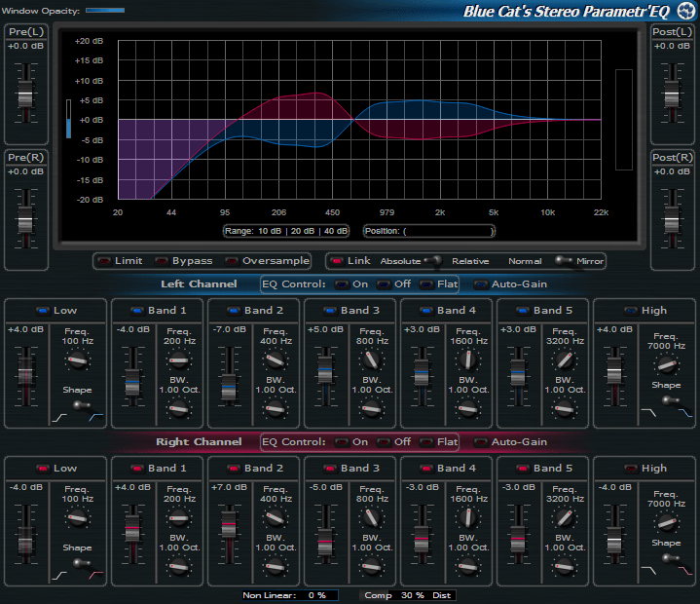Select the 10 dB graph range
The width and height of the screenshot is (700, 604).
click(270, 231)
